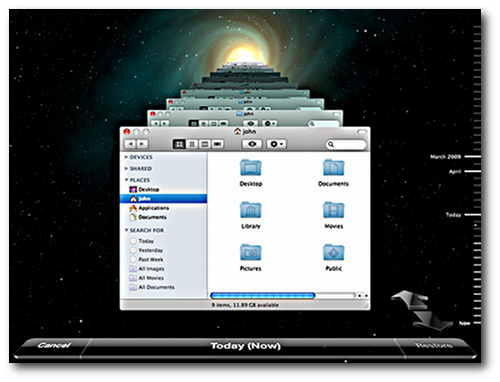The width and height of the screenshot is (500, 382).
Task: Switch to column view in front Finder window
Action: 205,144
